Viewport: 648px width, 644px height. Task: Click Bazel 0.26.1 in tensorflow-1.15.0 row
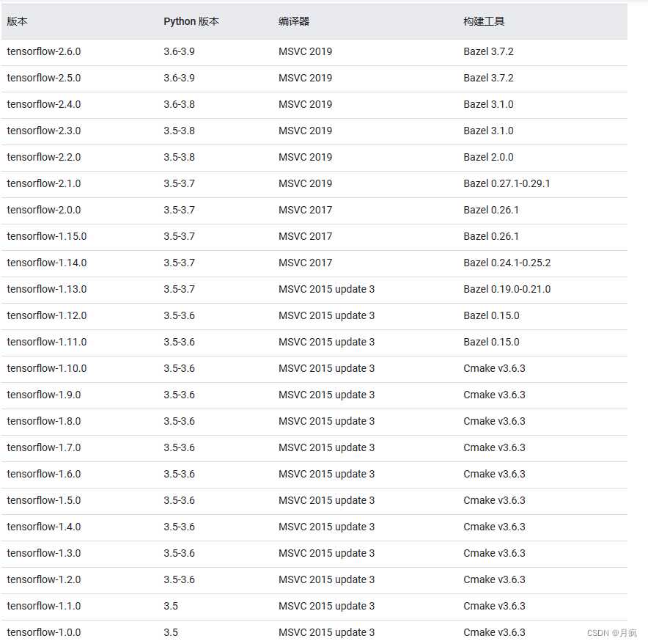pyautogui.click(x=491, y=237)
